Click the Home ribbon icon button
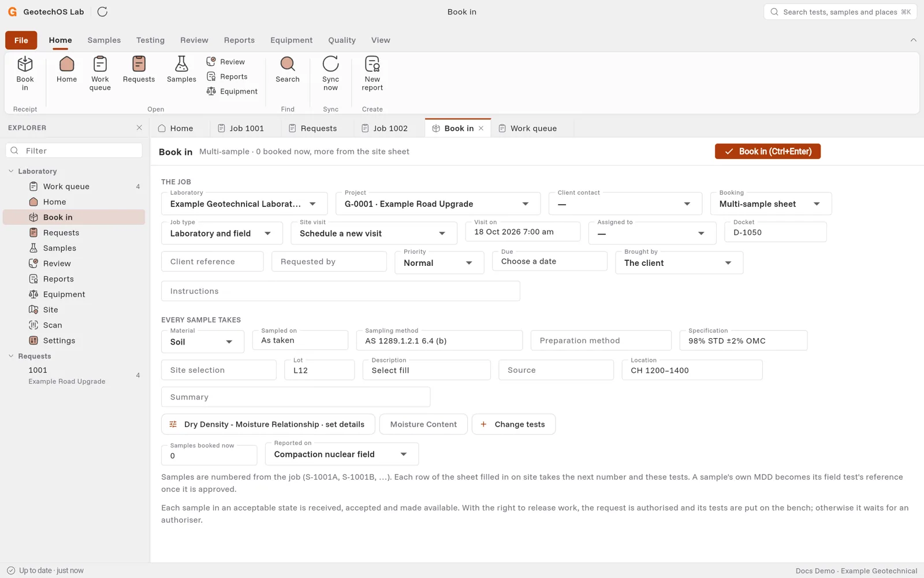924x578 pixels. 67,70
